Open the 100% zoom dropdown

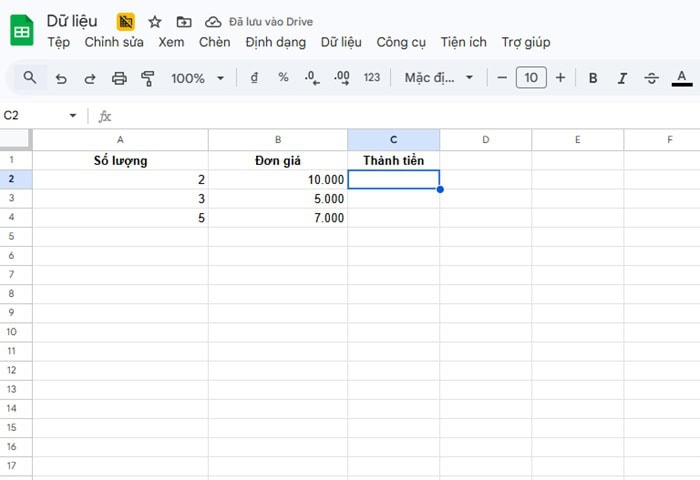point(195,78)
